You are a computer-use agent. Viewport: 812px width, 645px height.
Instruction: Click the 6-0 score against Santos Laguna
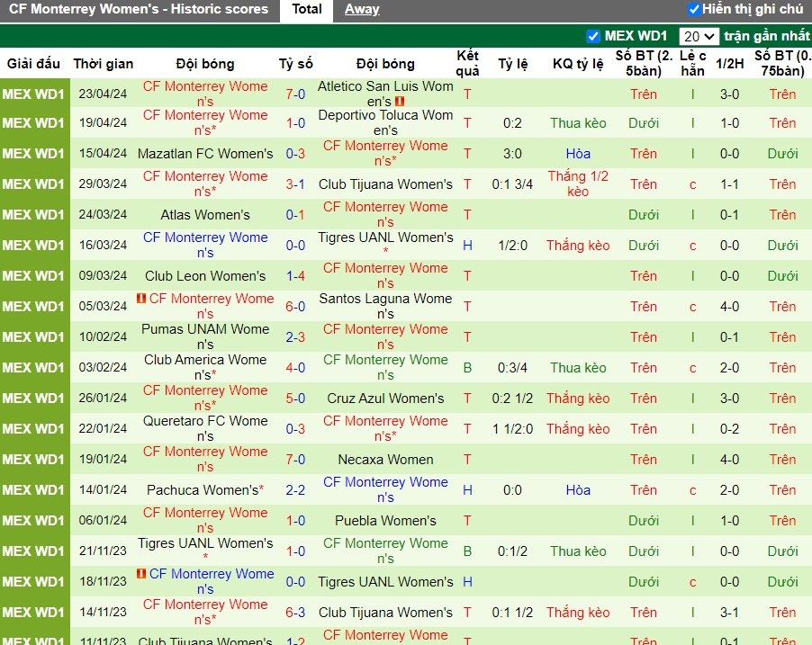coord(295,307)
